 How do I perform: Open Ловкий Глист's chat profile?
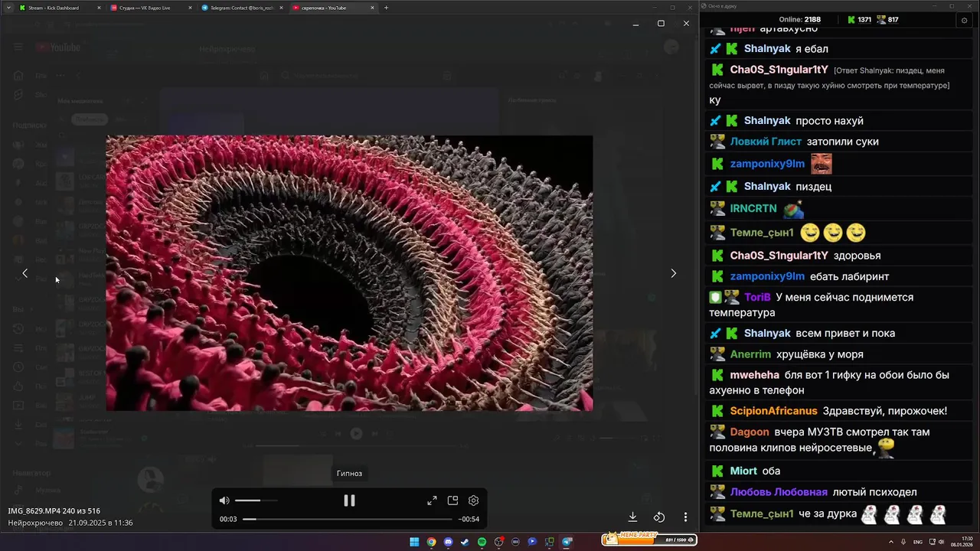point(766,142)
